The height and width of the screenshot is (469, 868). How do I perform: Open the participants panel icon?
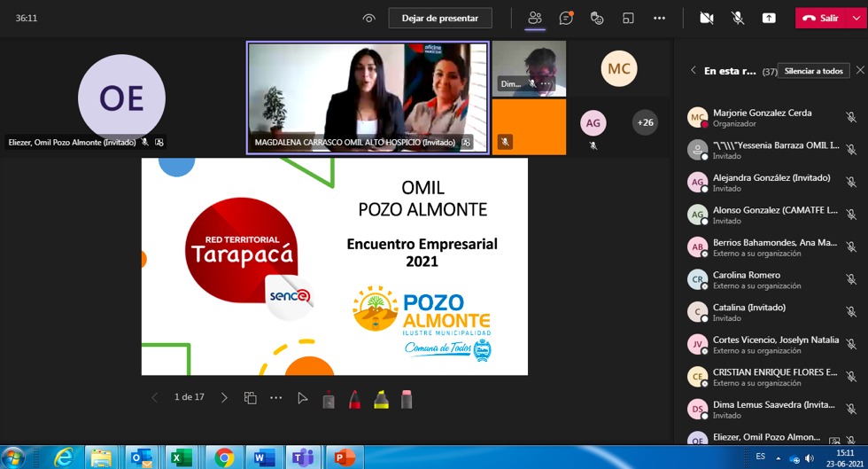[534, 18]
